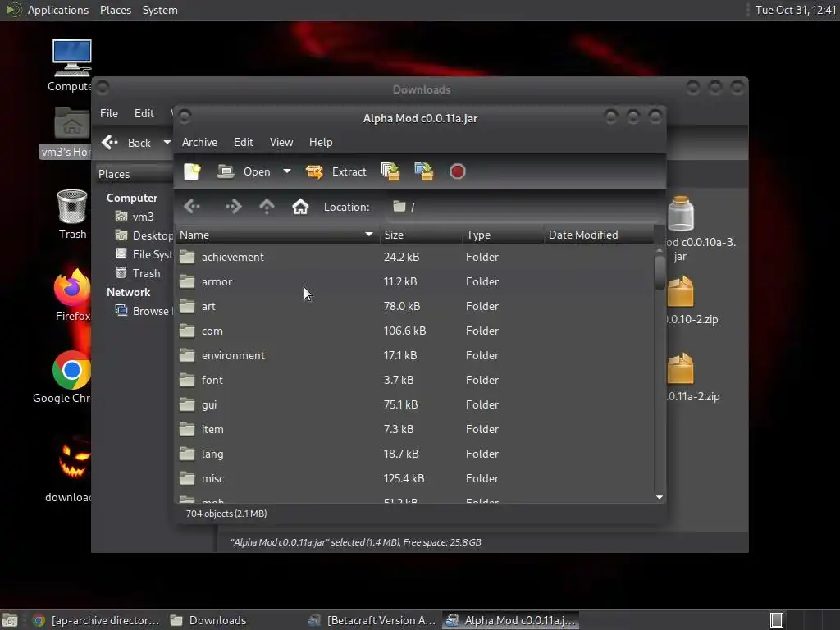Select Trash in the Places sidebar

tap(139, 273)
